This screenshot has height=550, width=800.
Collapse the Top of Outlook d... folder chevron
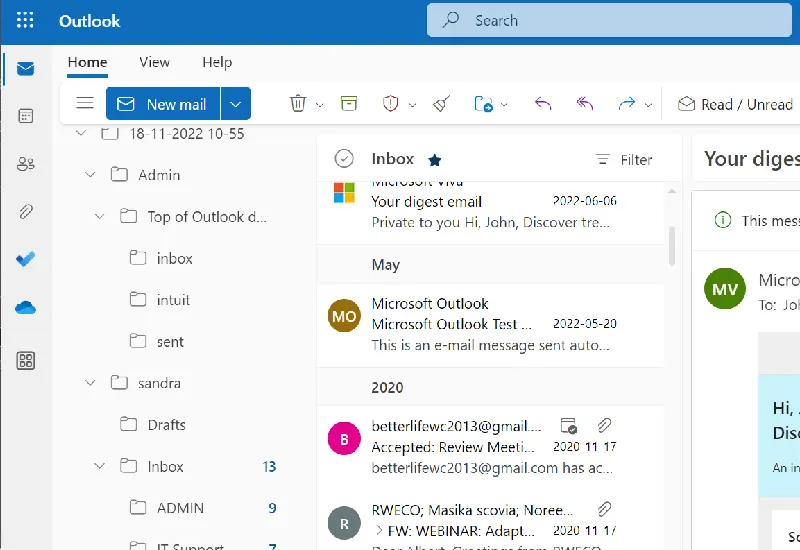point(99,217)
